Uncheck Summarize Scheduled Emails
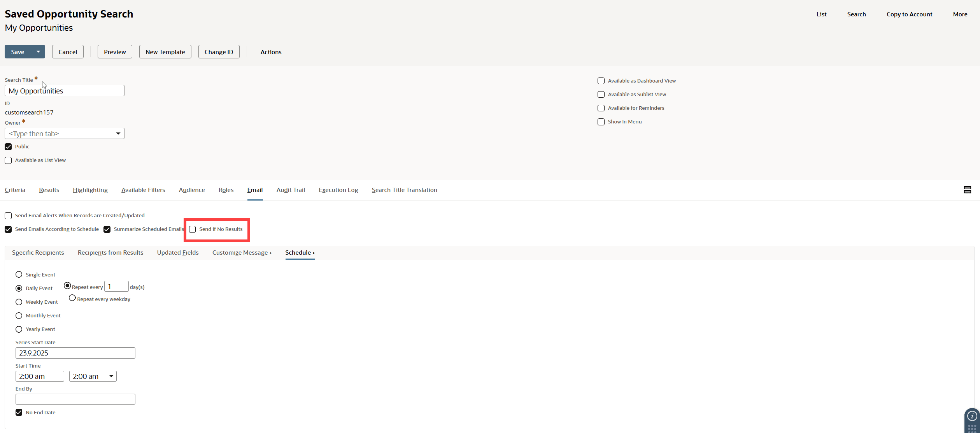This screenshot has width=980, height=433. 107,229
